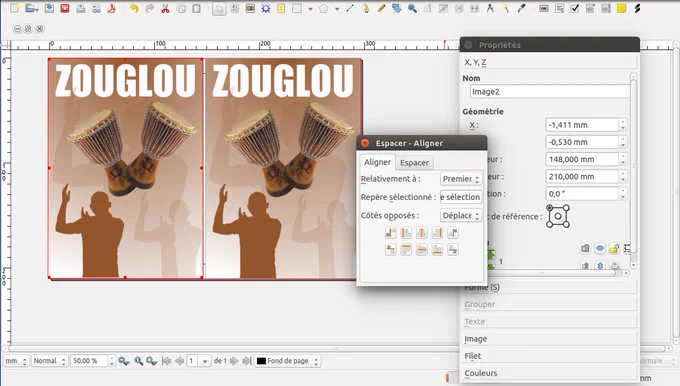The width and height of the screenshot is (680, 386).
Task: Expand the X, Y, Z properties section
Action: [549, 62]
